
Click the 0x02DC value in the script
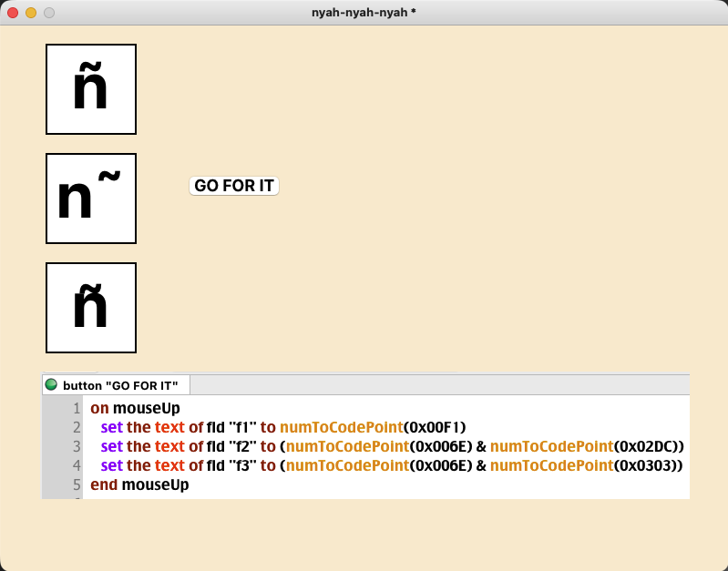tap(645, 447)
